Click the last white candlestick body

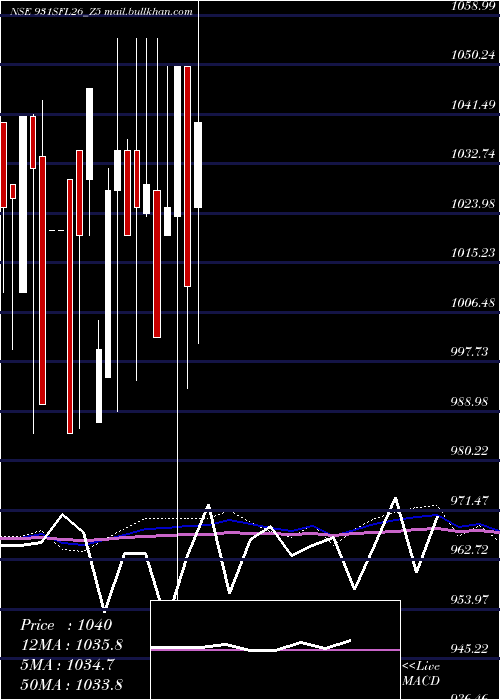(x=198, y=165)
